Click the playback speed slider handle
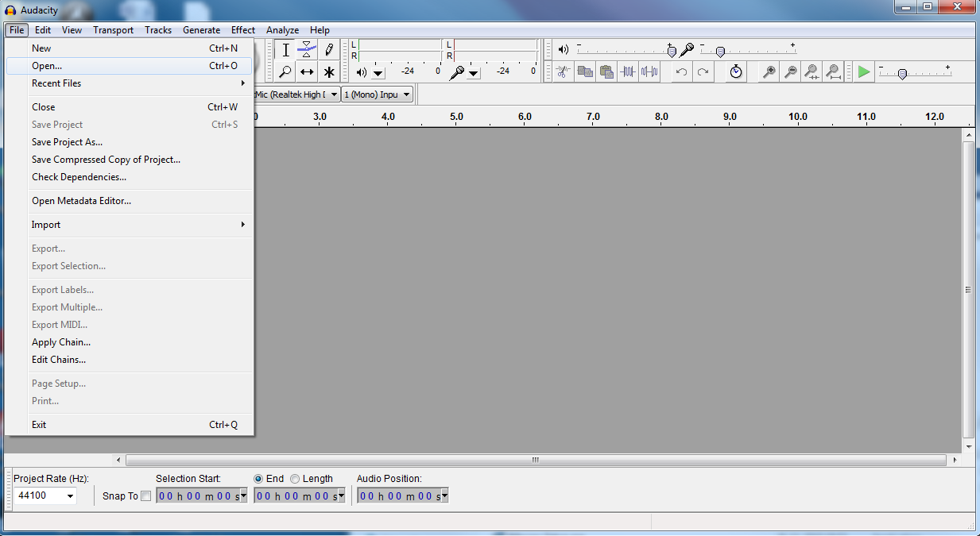This screenshot has width=980, height=536. click(x=902, y=74)
